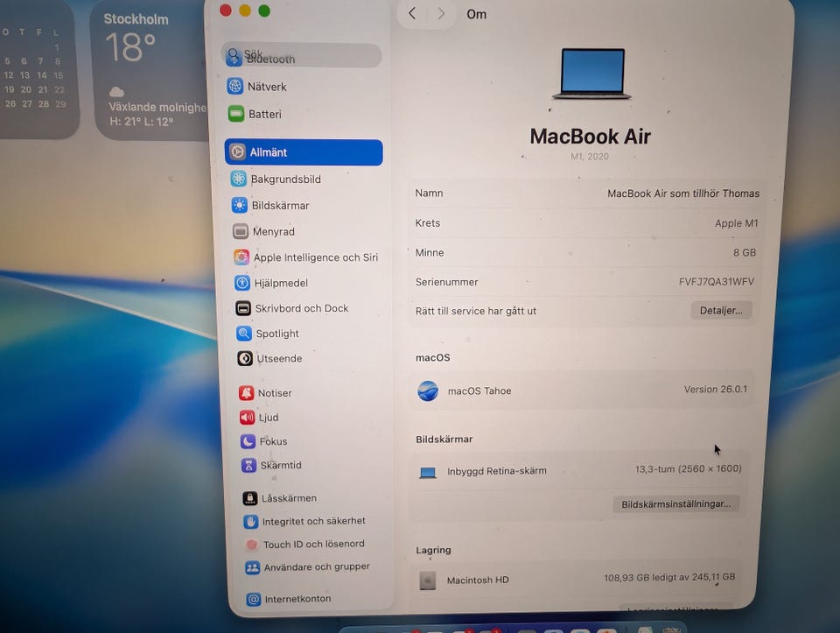Click the '8 GB' memory value
The height and width of the screenshot is (633, 840).
click(744, 252)
